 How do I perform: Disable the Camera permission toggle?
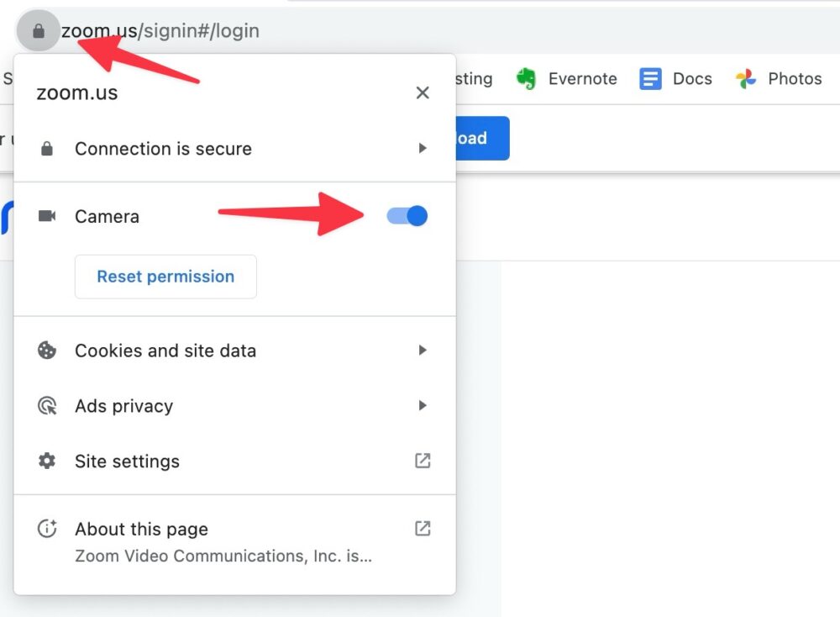[x=406, y=216]
